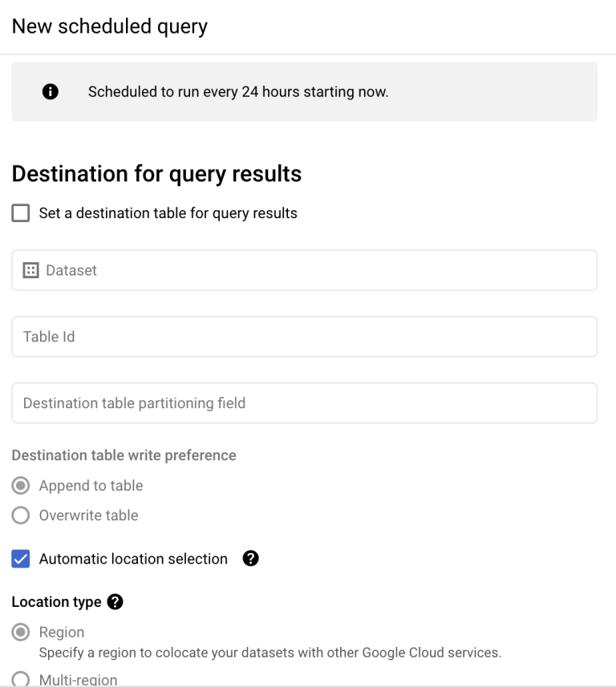616x687 pixels.
Task: Click the Destination table write preference label
Action: (x=124, y=455)
